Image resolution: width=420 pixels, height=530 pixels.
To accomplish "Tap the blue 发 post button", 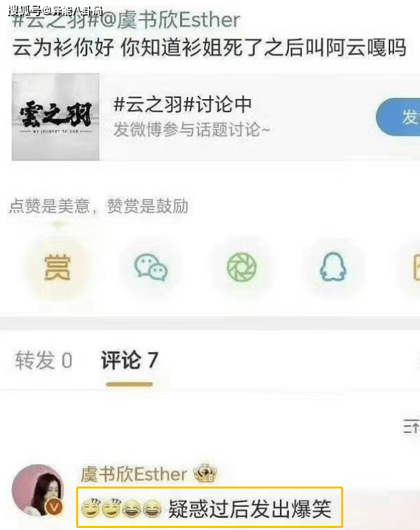I will tap(398, 117).
